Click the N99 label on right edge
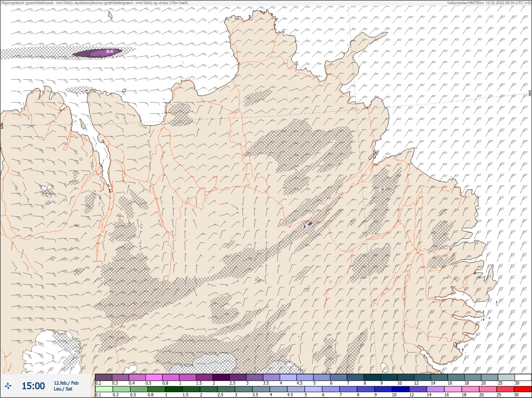 tap(530, 94)
